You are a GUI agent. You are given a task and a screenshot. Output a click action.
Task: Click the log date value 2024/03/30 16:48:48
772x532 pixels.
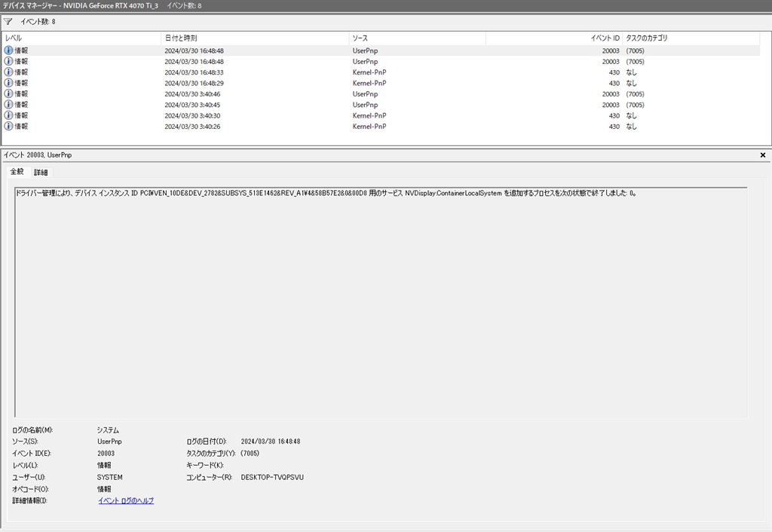[271, 442]
